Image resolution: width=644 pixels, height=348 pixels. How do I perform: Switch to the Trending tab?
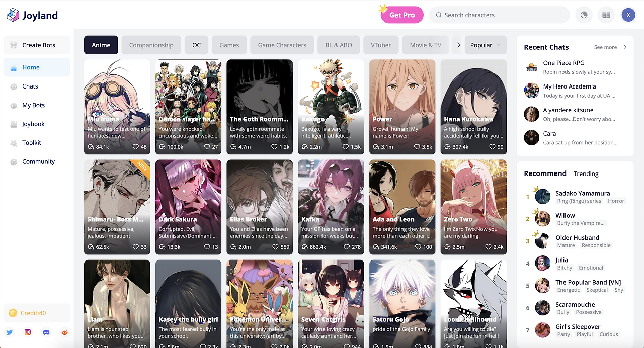586,173
